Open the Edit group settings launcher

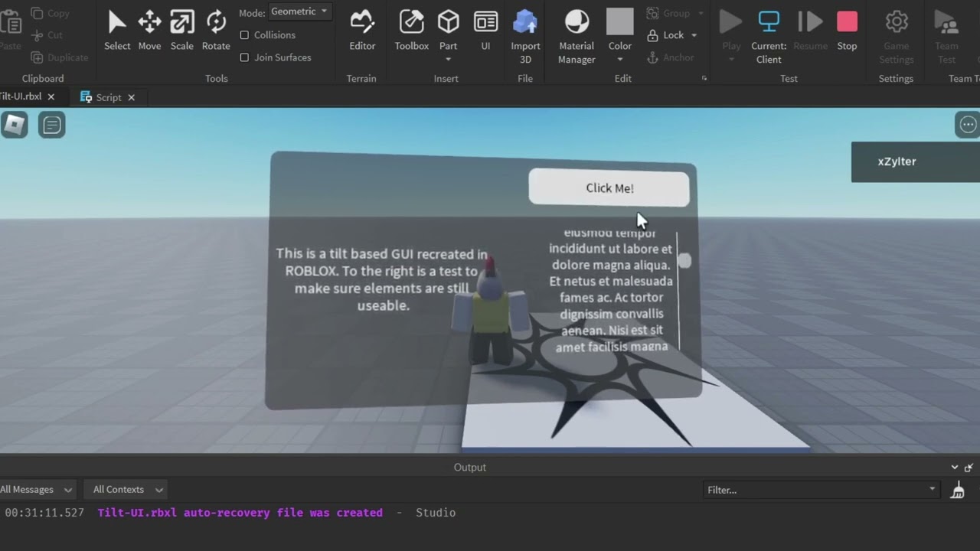pos(704,78)
